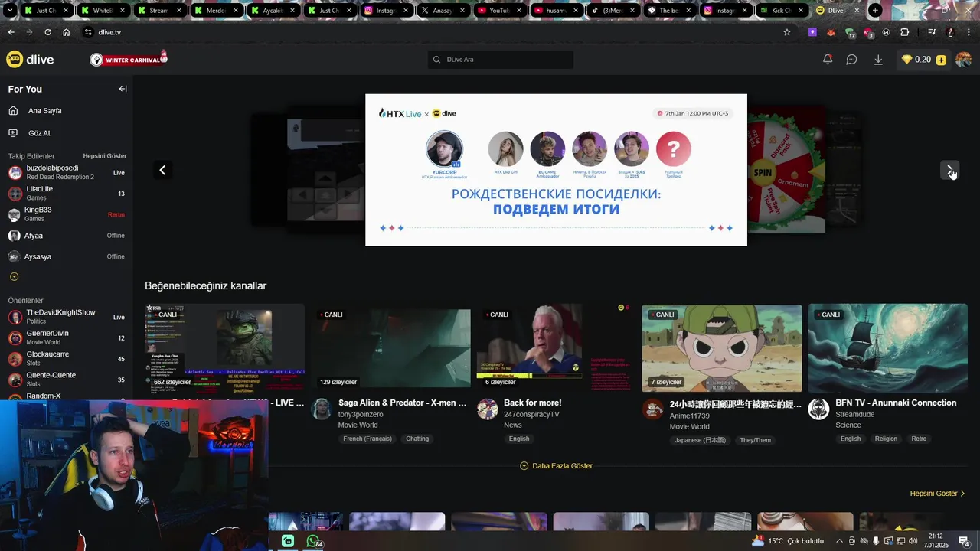This screenshot has width=980, height=551.
Task: Open browser extensions puzzle icon
Action: [x=904, y=32]
